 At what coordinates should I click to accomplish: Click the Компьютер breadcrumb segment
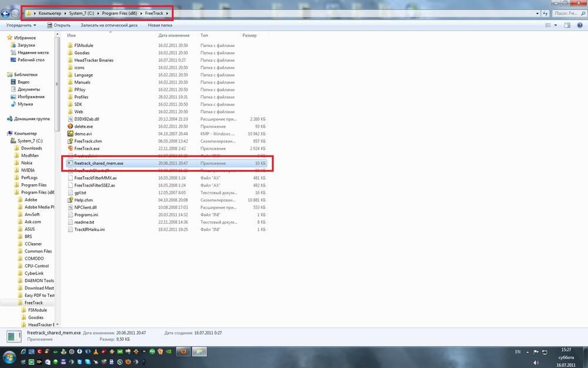(x=50, y=13)
